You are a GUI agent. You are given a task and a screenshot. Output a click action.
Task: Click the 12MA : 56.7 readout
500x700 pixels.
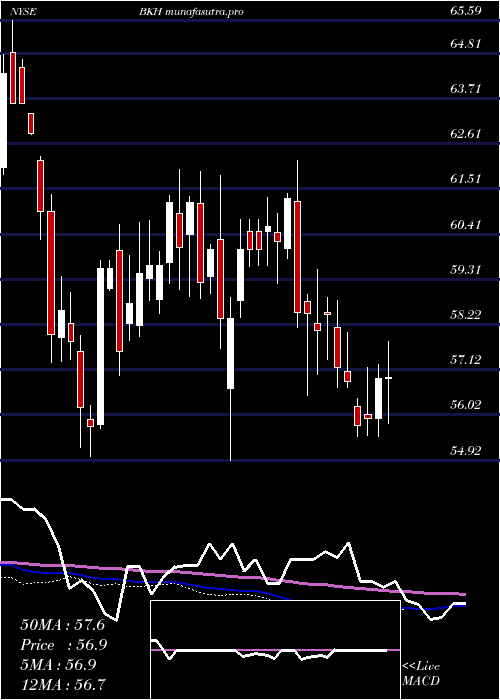pyautogui.click(x=64, y=684)
